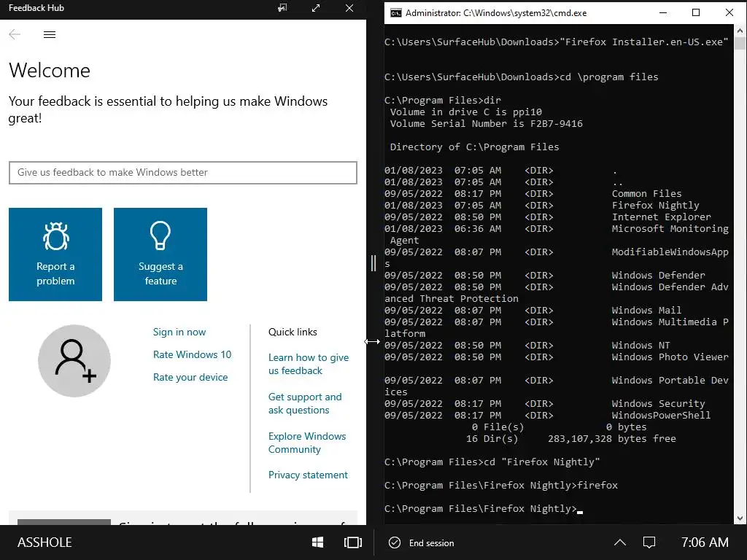Click the taskbar label text at the far left
Image resolution: width=747 pixels, height=560 pixels.
[44, 542]
